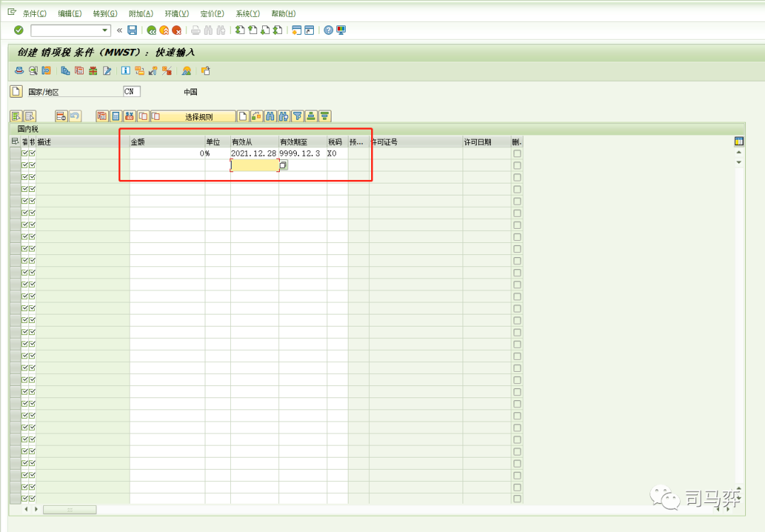Click the Find Next binoculars-plus icon
The width and height of the screenshot is (765, 532).
coord(284,116)
